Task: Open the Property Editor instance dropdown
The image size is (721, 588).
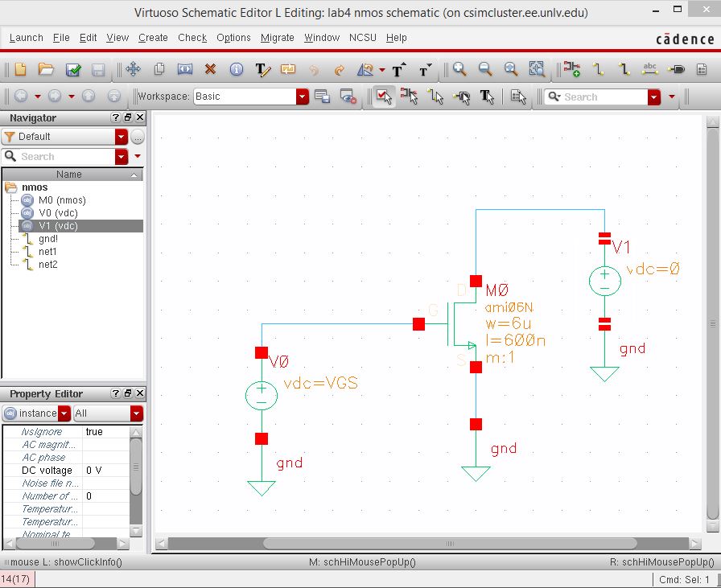Action: (64, 413)
